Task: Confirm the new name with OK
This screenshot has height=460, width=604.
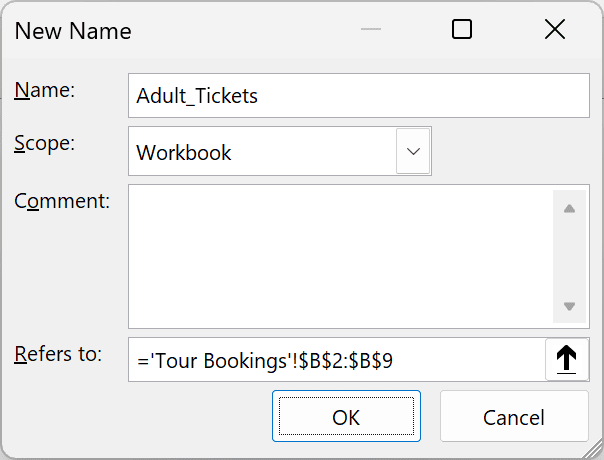Action: tap(346, 416)
